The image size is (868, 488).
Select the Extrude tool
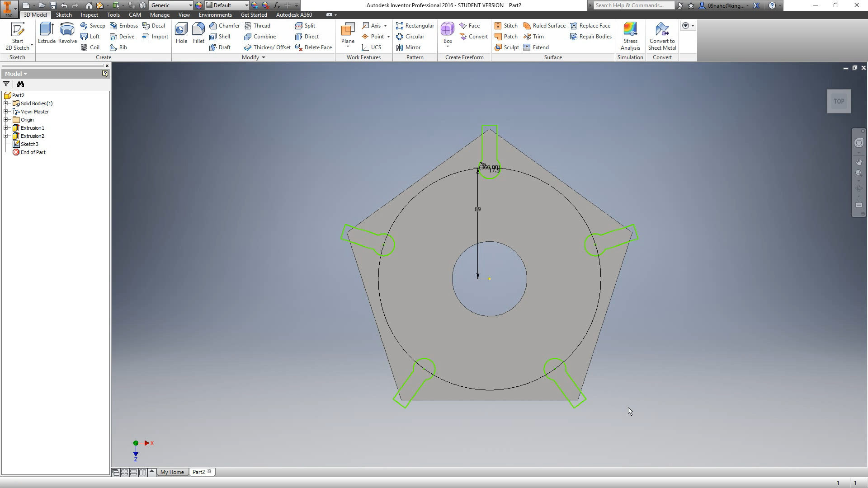47,33
